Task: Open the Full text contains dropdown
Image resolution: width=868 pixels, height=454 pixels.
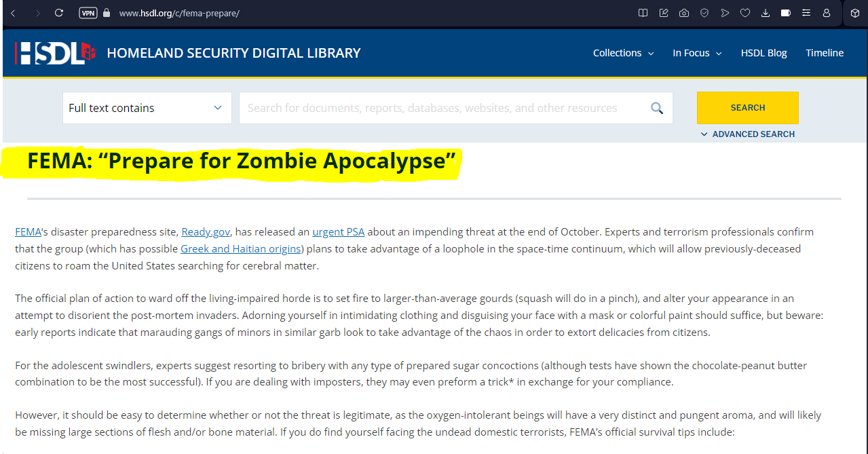Action: 147,108
